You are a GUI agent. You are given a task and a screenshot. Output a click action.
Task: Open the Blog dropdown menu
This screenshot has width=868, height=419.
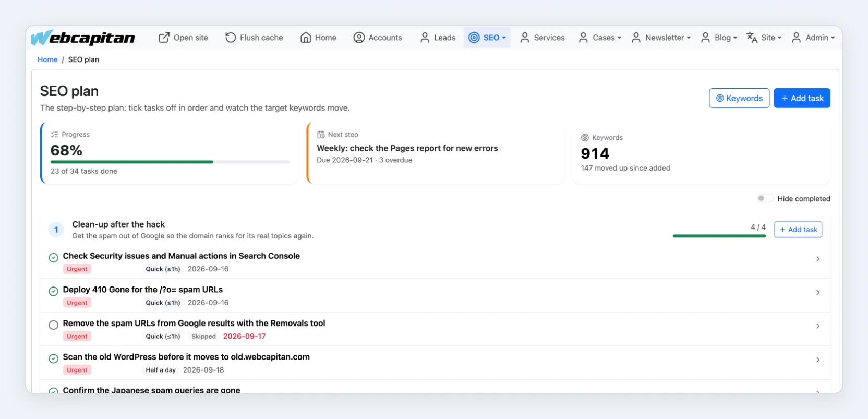tap(719, 38)
